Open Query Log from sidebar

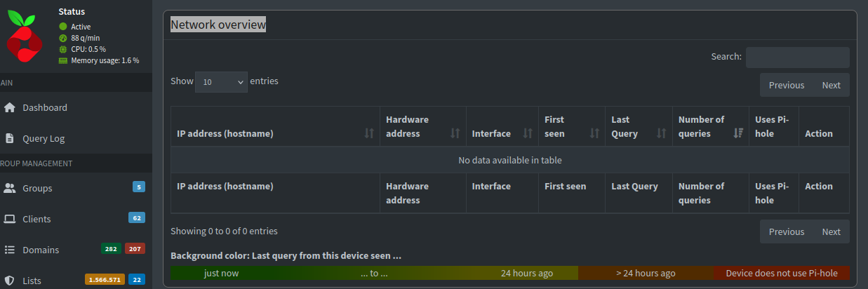click(44, 138)
